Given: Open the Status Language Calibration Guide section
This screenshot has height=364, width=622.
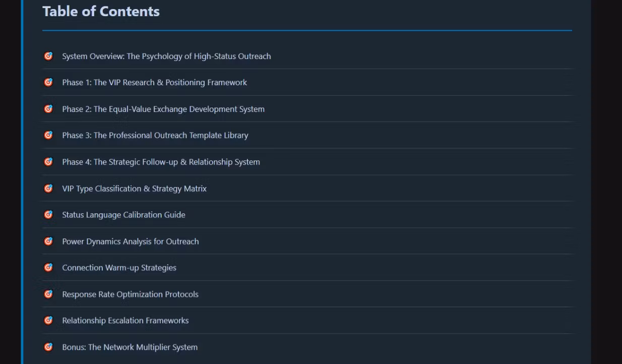Looking at the screenshot, I should coord(123,215).
